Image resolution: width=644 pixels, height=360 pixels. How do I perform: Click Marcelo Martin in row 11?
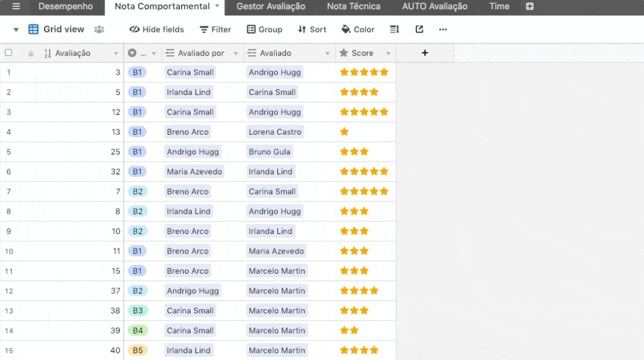[277, 271]
